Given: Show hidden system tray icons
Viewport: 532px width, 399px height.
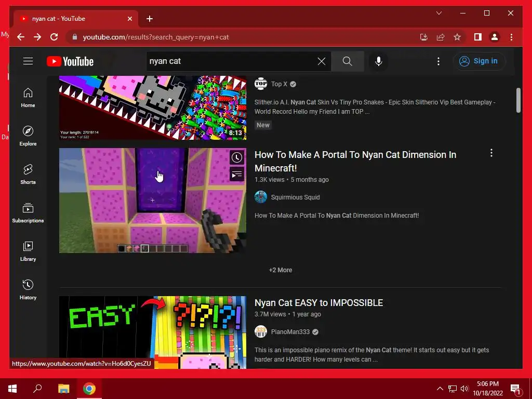Looking at the screenshot, I should pyautogui.click(x=440, y=389).
